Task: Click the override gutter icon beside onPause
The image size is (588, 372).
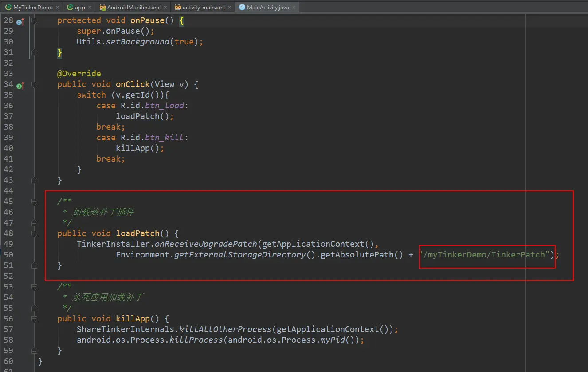Action: pyautogui.click(x=20, y=21)
